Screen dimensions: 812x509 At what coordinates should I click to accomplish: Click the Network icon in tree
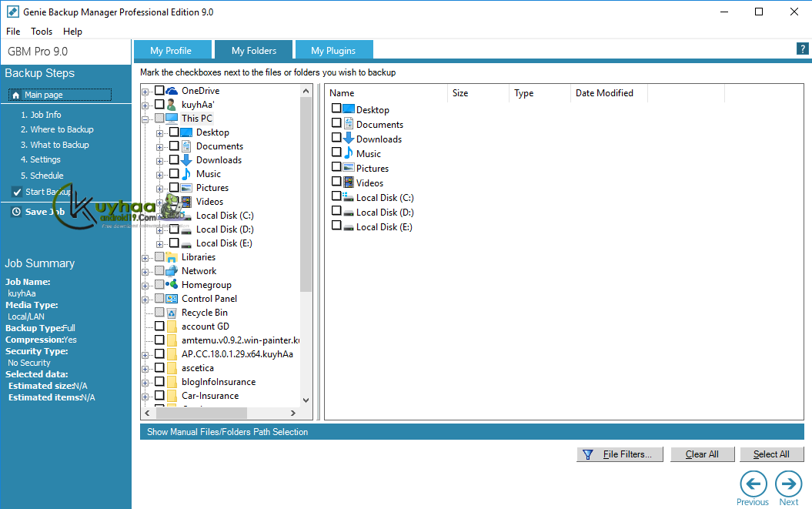point(172,270)
